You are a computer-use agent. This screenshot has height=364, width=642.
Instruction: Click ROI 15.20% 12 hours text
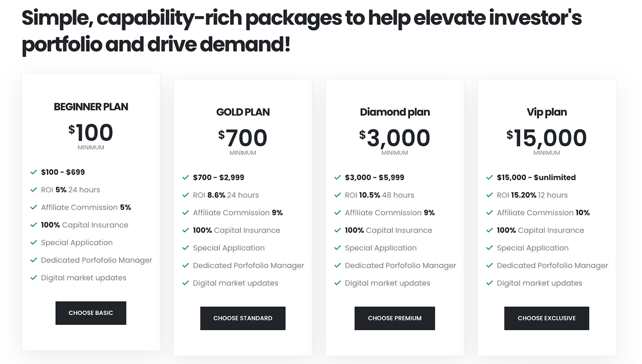point(532,195)
